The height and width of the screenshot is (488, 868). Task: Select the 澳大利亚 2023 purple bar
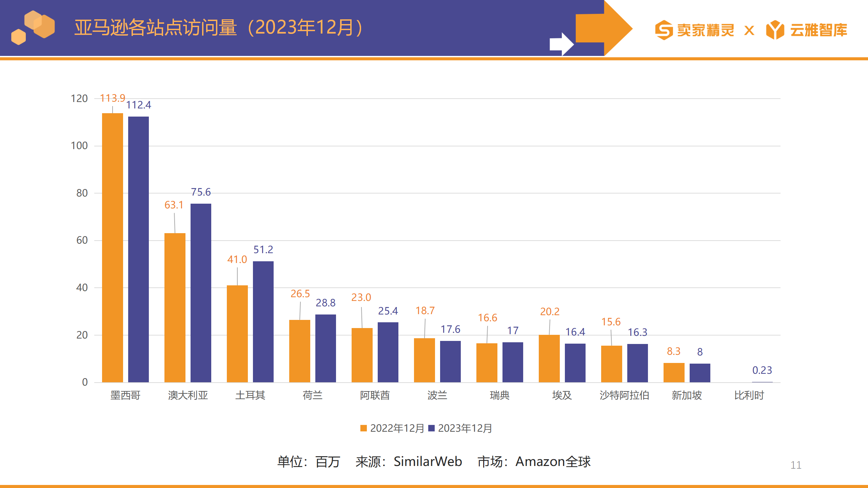pyautogui.click(x=201, y=293)
